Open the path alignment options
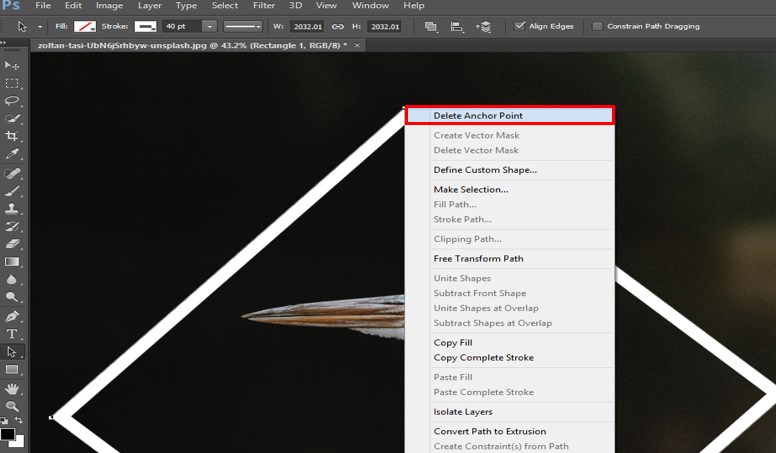Viewport: 776px width, 453px height. tap(457, 27)
